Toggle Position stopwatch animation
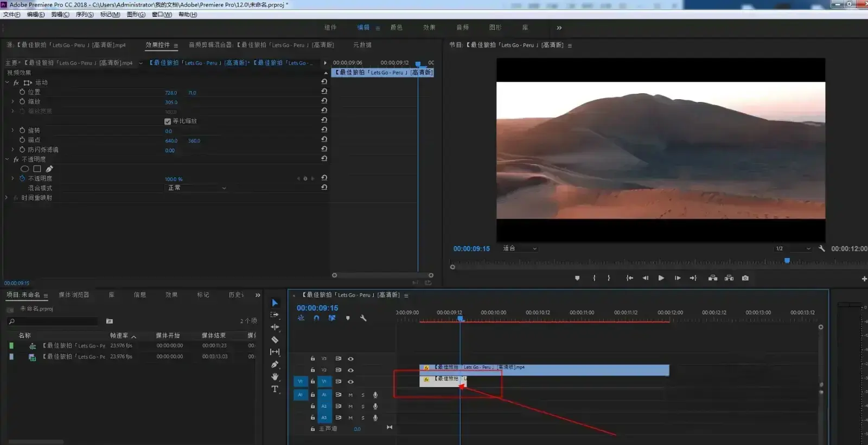The width and height of the screenshot is (868, 445). click(22, 92)
